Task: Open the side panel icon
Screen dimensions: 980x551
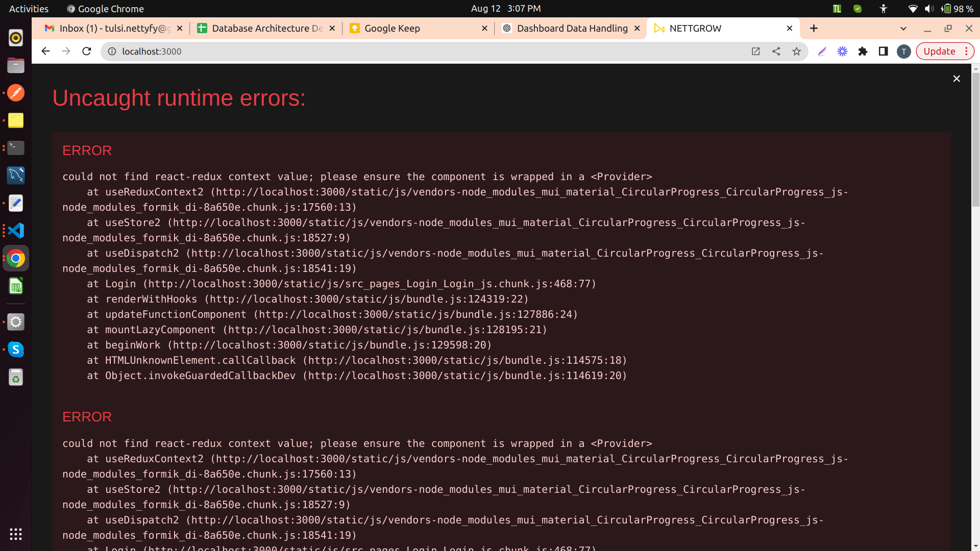Action: pos(883,51)
